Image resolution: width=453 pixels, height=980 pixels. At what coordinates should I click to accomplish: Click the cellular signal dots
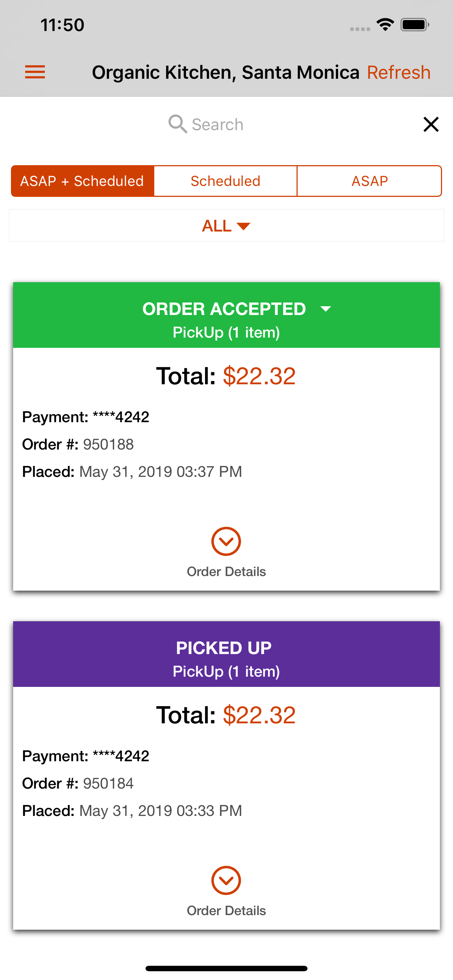[360, 29]
